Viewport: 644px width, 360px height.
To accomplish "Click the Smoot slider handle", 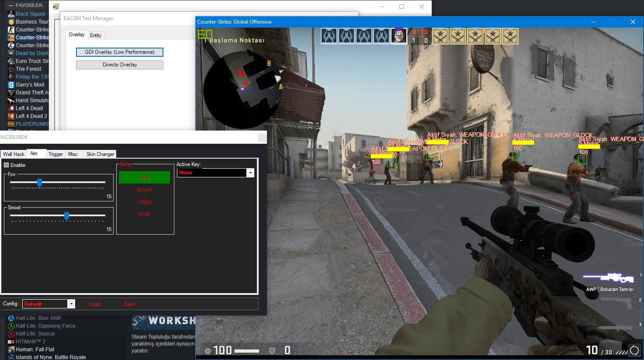I will [66, 215].
